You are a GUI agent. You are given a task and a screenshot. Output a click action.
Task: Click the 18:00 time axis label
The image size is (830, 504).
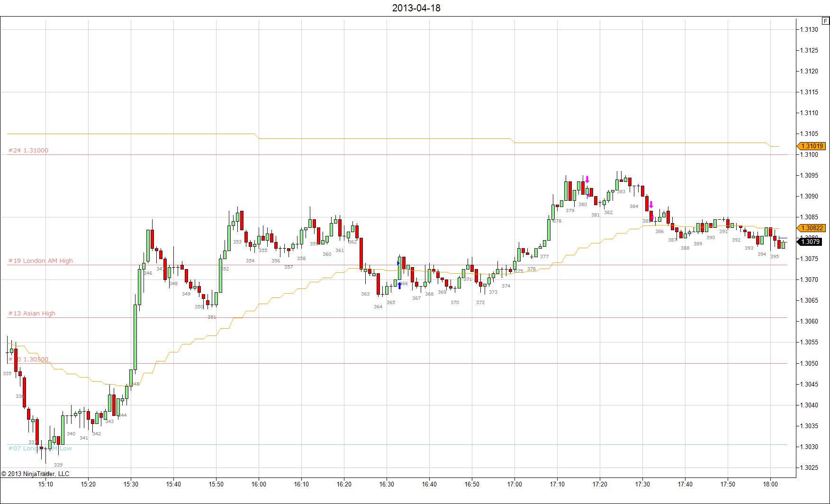tap(770, 484)
